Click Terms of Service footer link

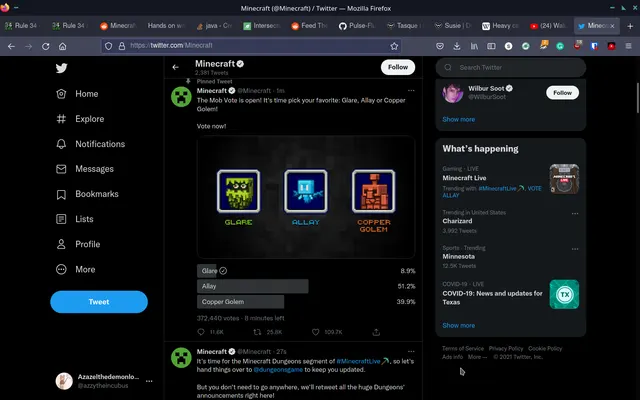pos(463,349)
